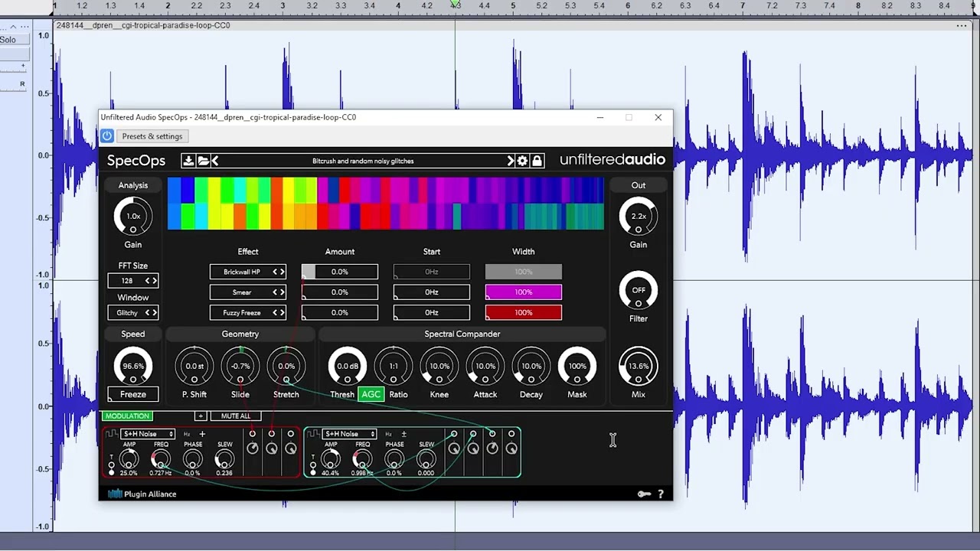The width and height of the screenshot is (980, 551).
Task: Go to the previous preset arrow
Action: [215, 161]
